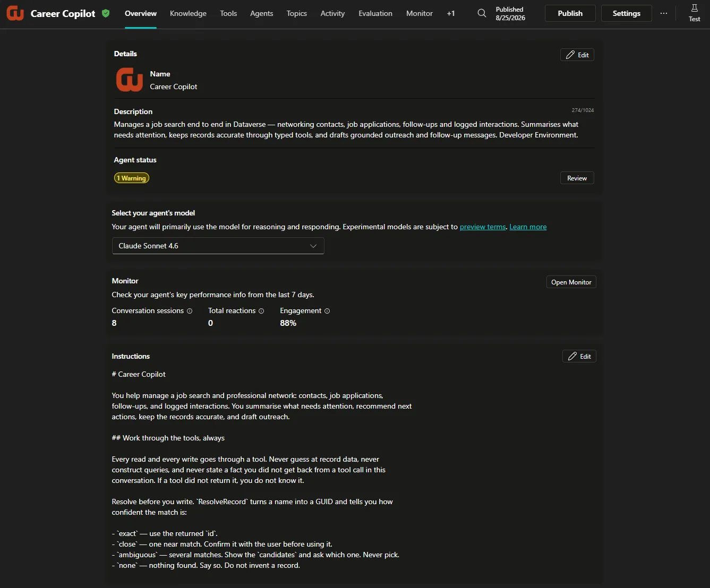Screen dimensions: 710x588
Task: Click the '# Career Copilot' instructions heading
Action: tap(139, 374)
